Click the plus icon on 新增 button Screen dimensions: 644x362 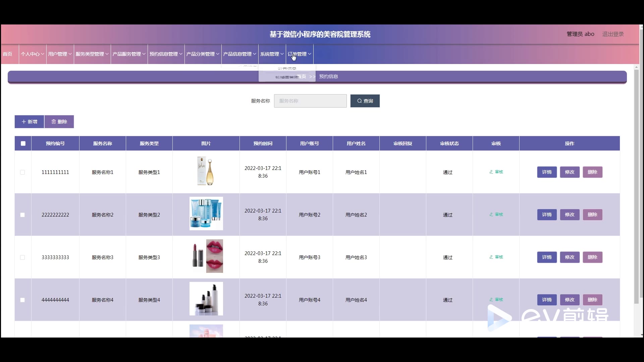coord(24,122)
